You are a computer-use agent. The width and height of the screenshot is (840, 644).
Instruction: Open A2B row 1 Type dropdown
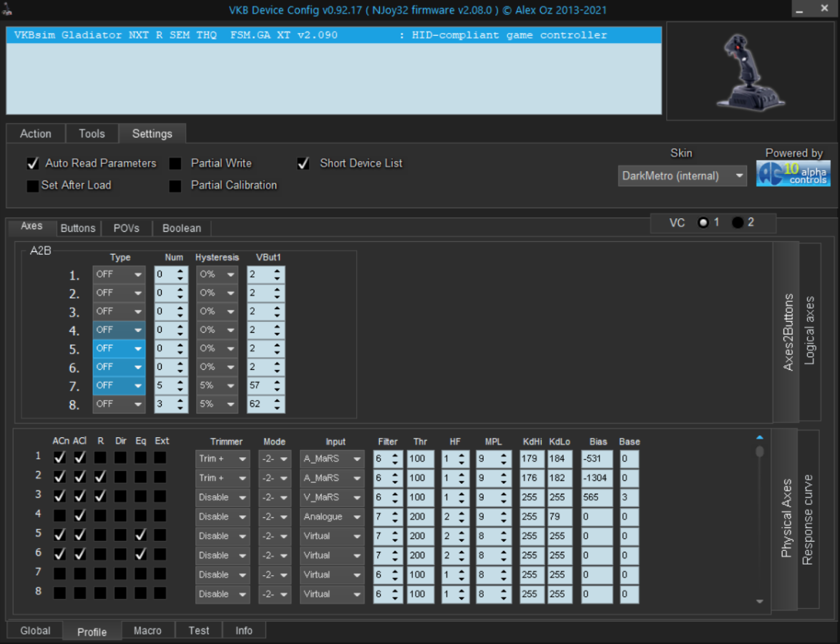pos(119,274)
